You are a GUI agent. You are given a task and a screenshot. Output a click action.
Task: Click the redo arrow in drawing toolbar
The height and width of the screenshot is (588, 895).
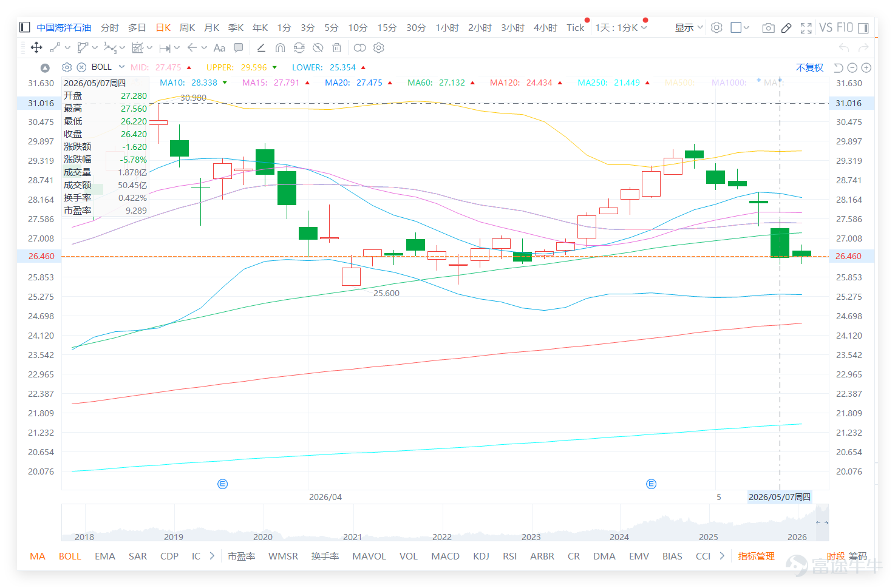point(863,48)
